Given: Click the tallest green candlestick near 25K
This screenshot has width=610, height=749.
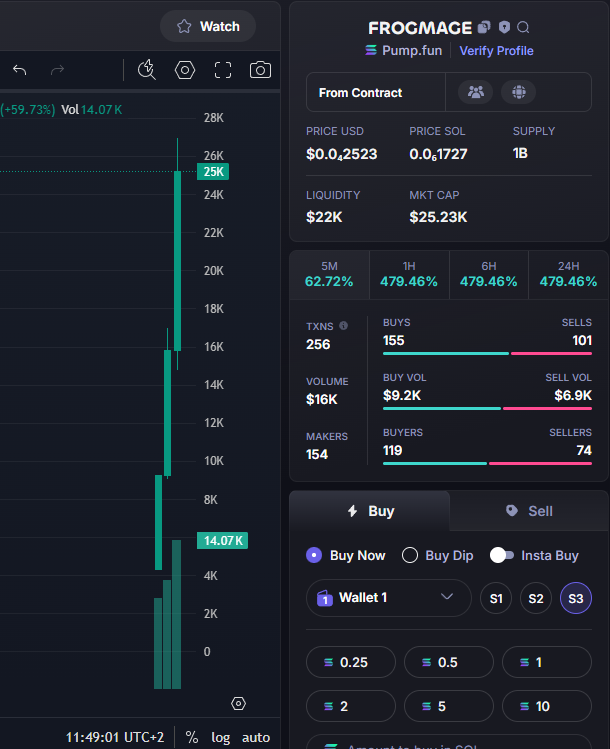Looking at the screenshot, I should click(177, 261).
